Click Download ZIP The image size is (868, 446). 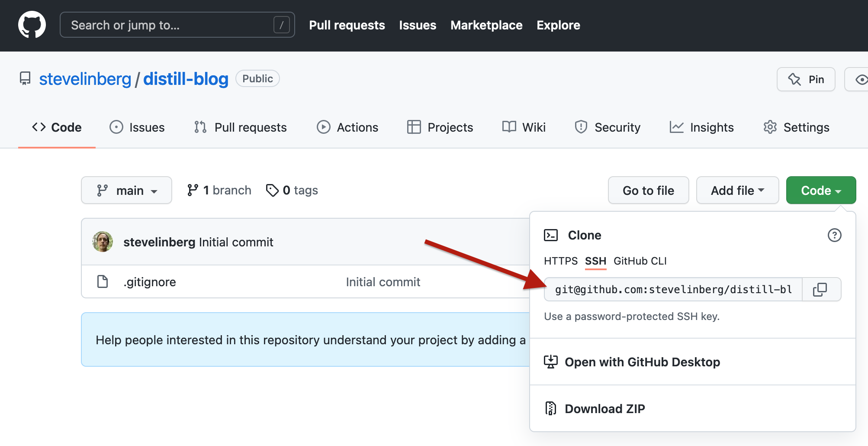pos(604,408)
